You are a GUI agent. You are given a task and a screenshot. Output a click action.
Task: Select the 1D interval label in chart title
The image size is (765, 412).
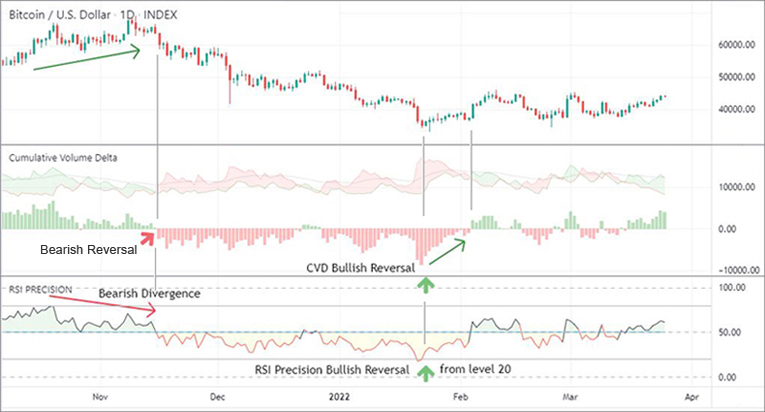[127, 15]
